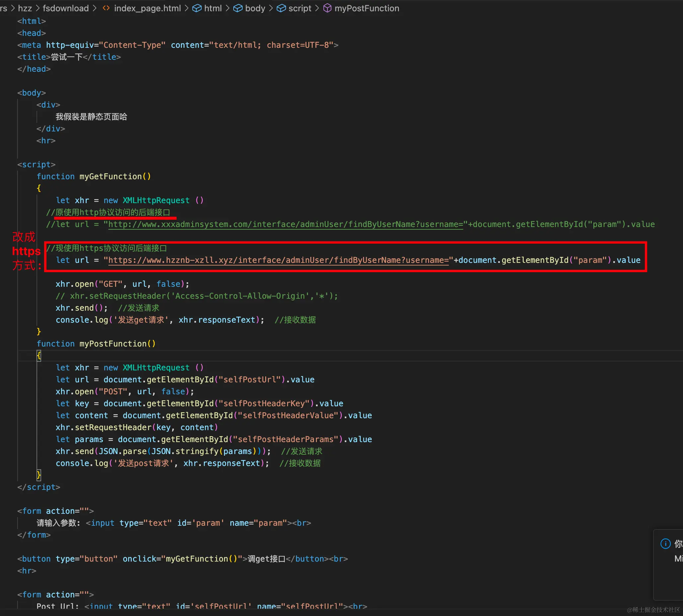Click chevron separator after hzz breadcrumb
Viewport: 683px width, 616px height.
(x=37, y=8)
